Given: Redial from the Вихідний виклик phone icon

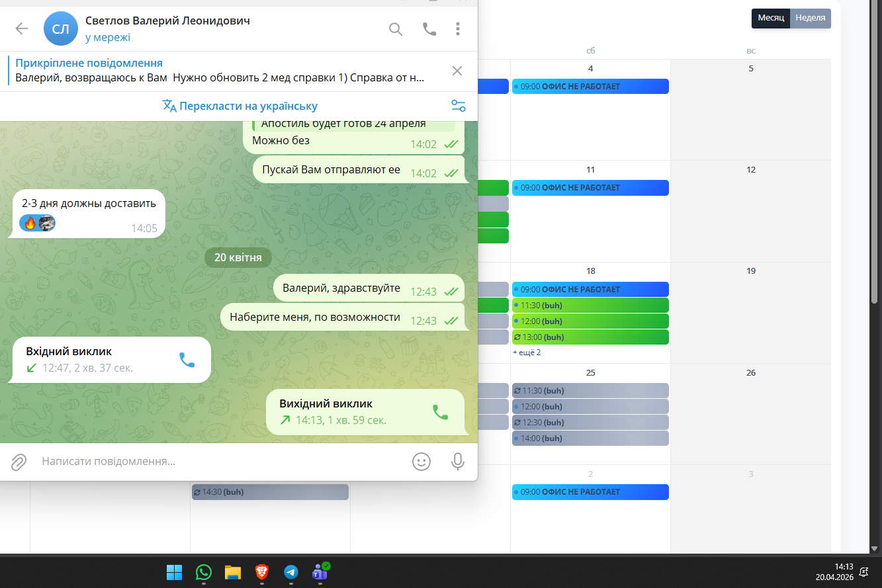Looking at the screenshot, I should [440, 412].
